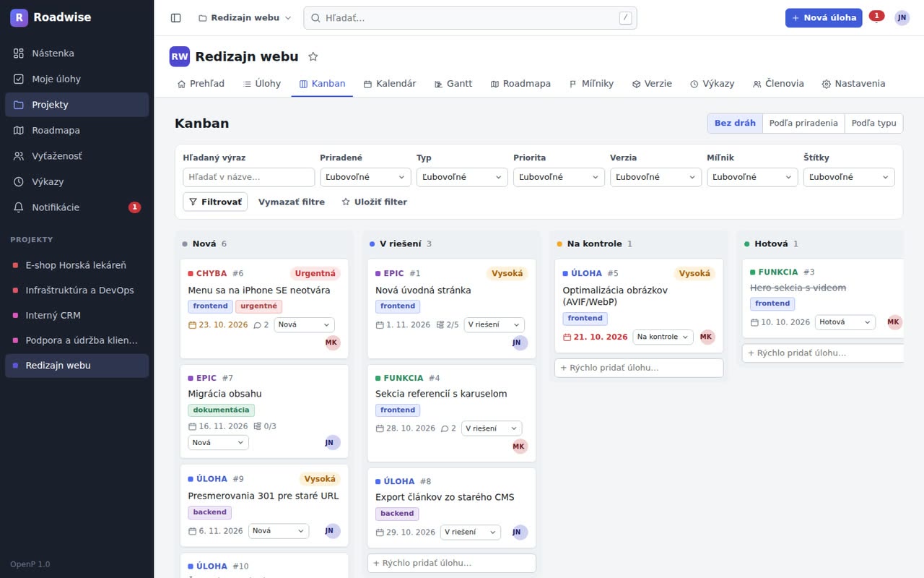Switch to the Gantt tab
The height and width of the screenshot is (578, 924).
453,84
